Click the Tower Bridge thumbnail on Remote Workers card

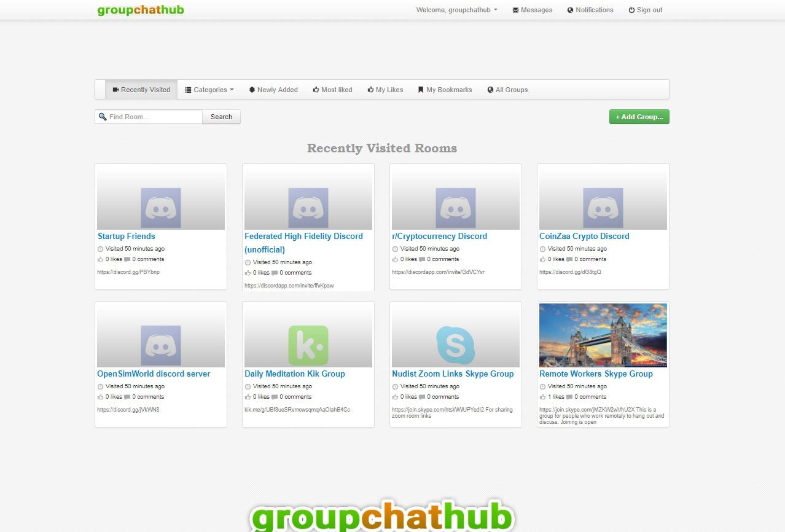pos(603,335)
